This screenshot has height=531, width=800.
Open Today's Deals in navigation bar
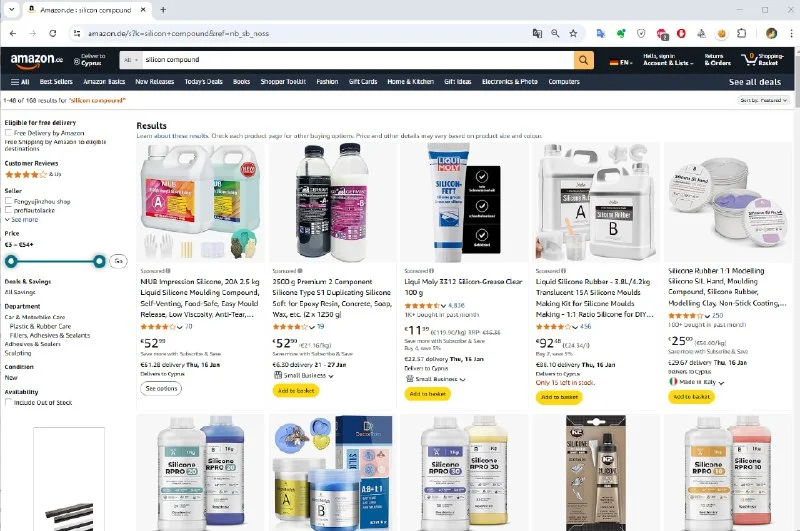point(204,82)
